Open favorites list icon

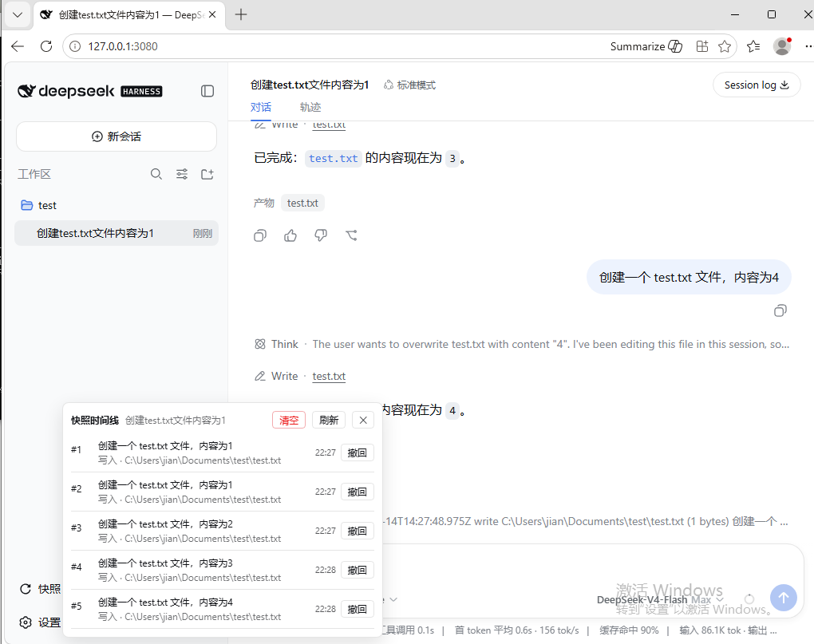754,46
